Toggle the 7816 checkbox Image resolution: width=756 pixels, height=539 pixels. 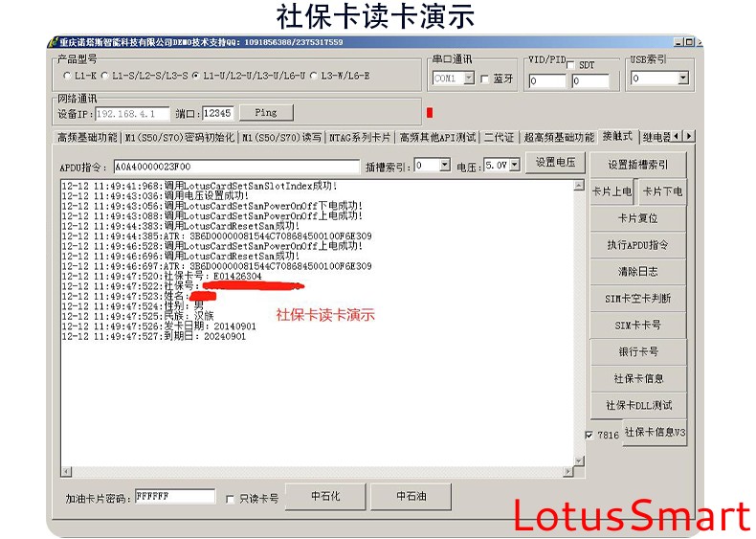coord(589,435)
